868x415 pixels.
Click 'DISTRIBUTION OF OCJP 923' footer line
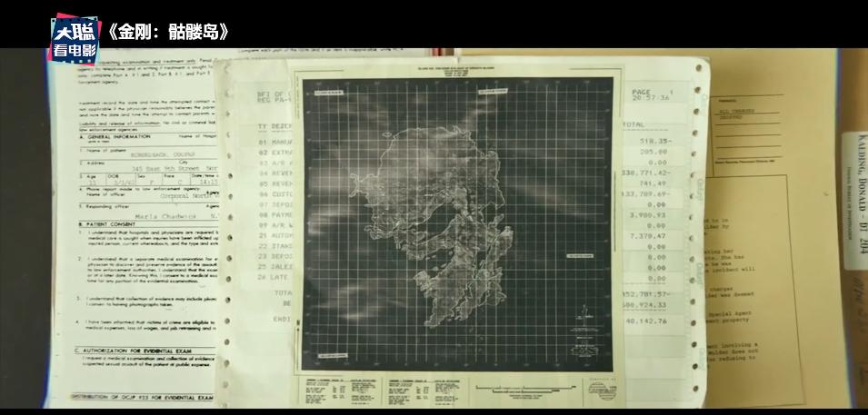pos(142,397)
